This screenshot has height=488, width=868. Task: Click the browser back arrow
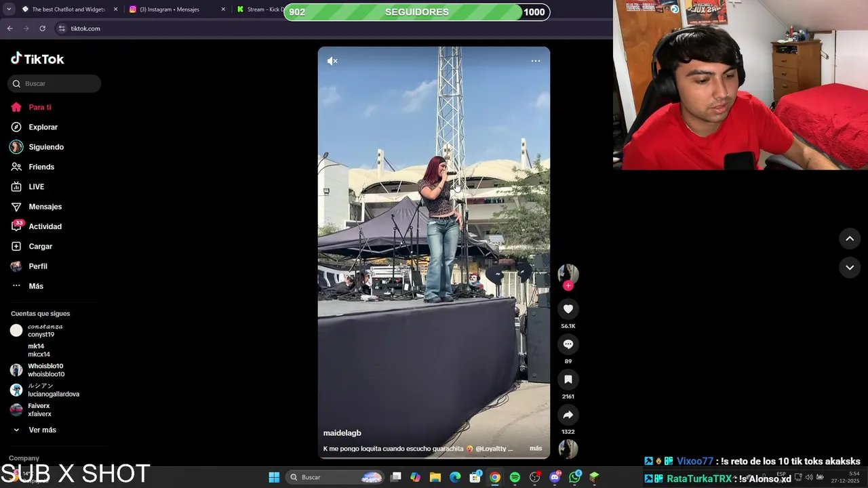(x=9, y=28)
